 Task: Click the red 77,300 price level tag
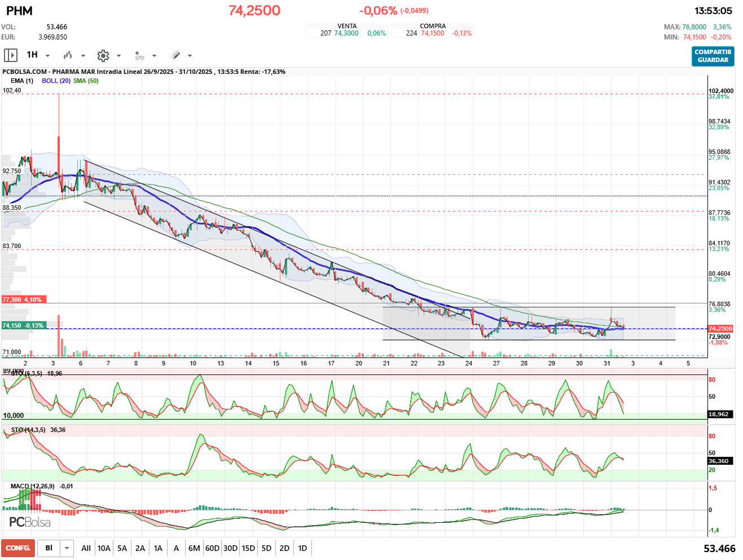point(23,299)
